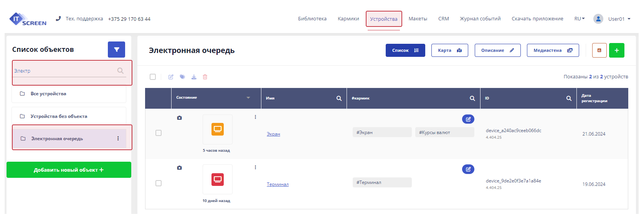644x217 pixels.
Task: Search by Имя column magnifier
Action: (339, 98)
